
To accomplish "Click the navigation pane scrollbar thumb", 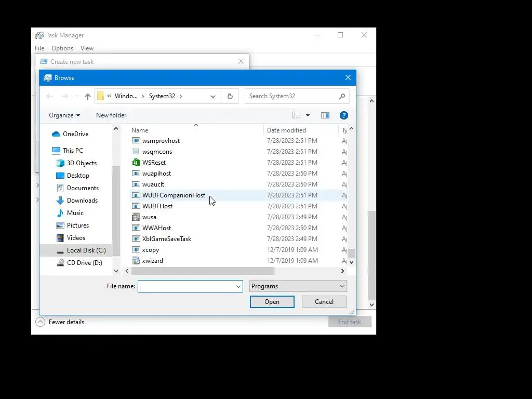I will [x=116, y=211].
